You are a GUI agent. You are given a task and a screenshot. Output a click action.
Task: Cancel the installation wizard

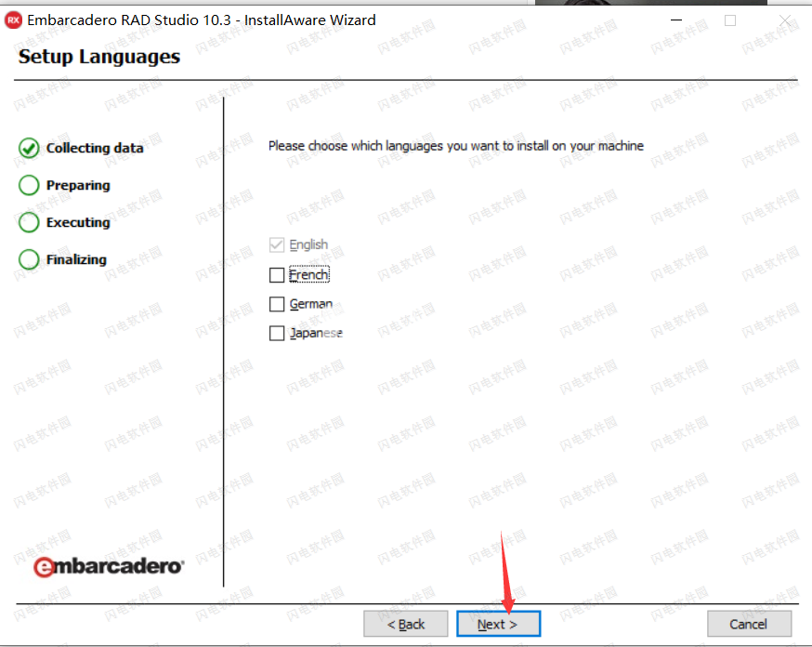coord(749,624)
